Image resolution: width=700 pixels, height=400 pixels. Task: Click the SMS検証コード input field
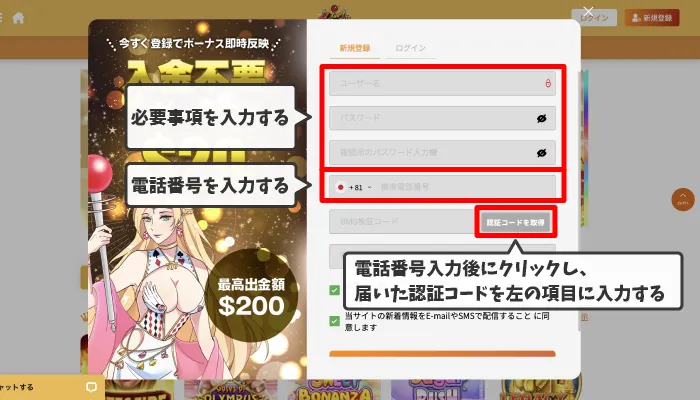[x=403, y=221]
